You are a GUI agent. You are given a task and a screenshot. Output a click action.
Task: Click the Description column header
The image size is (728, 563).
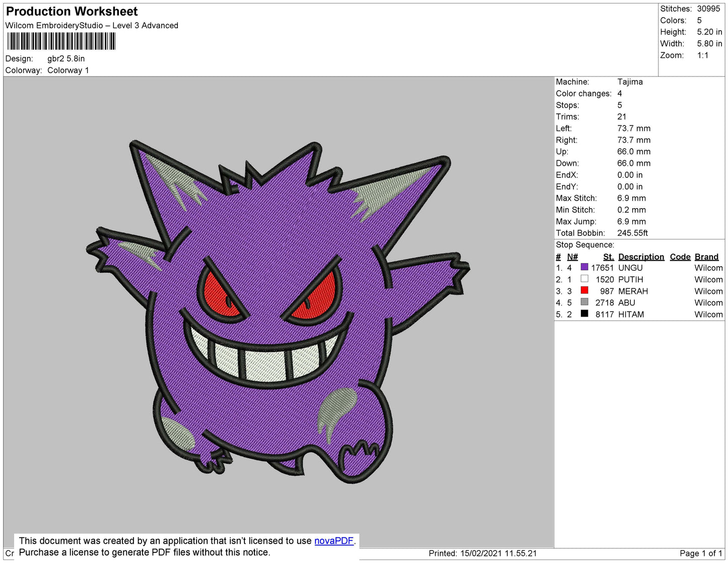point(641,257)
